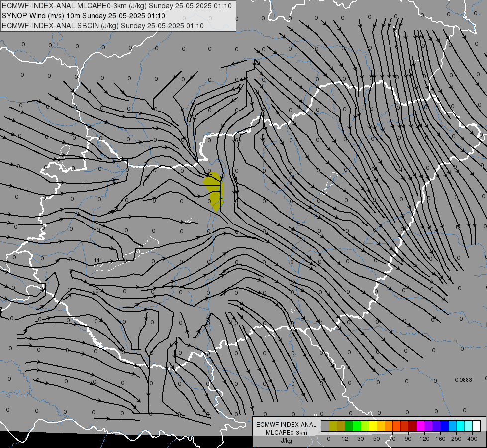Select the dark gold legend swatch
The height and width of the screenshot is (448, 487).
(x=341, y=426)
